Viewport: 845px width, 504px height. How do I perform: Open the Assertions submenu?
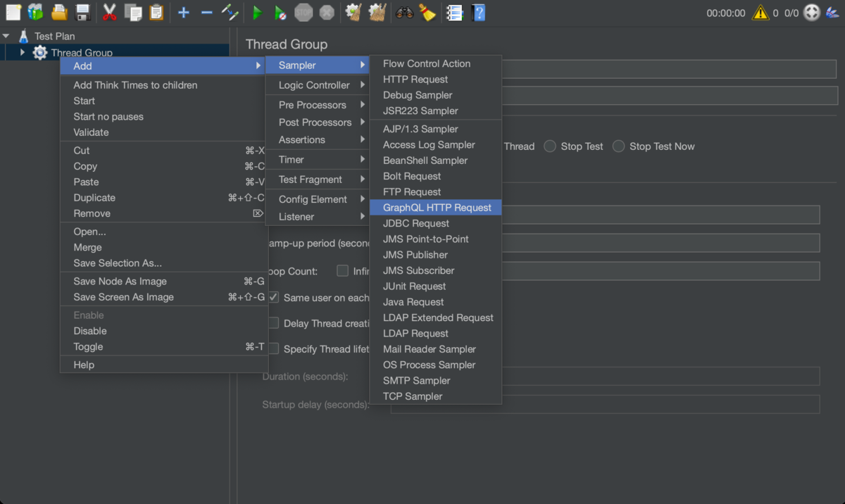pos(318,140)
